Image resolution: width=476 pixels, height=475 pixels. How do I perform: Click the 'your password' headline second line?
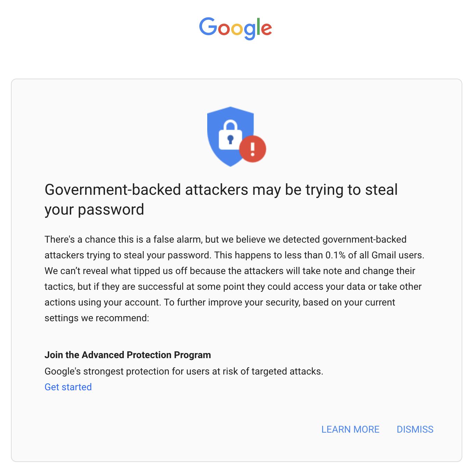coord(94,209)
